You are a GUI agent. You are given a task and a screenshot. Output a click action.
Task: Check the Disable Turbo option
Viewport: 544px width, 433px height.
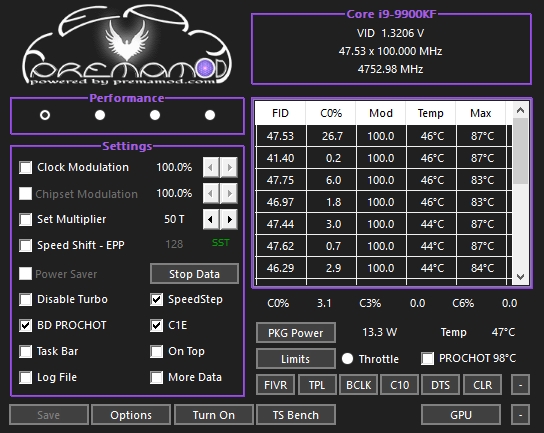point(25,299)
